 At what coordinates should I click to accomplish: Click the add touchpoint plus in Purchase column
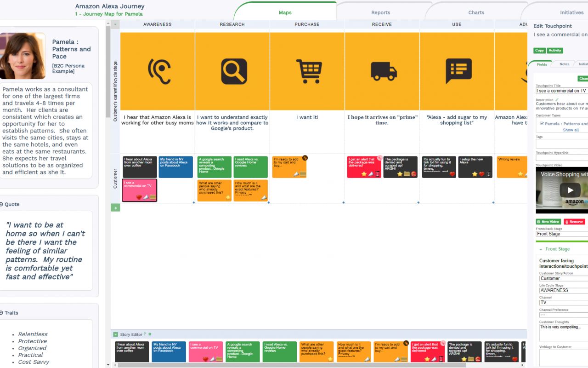[344, 202]
